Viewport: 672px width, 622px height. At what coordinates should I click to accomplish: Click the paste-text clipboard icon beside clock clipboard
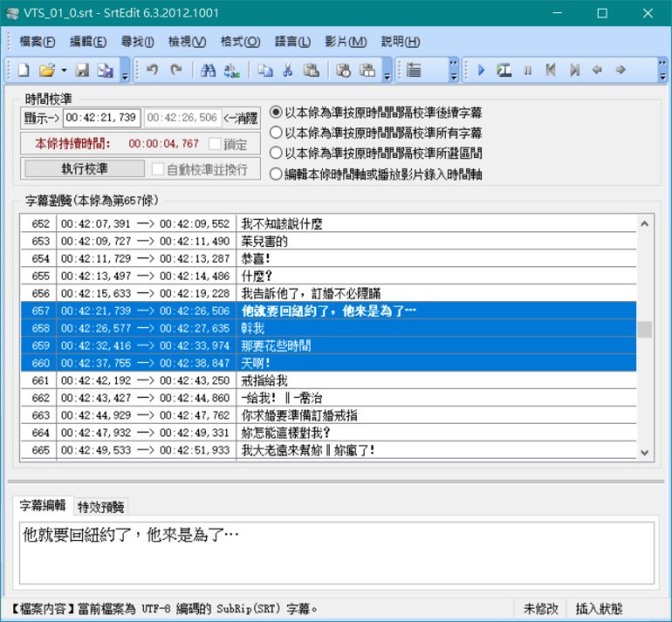point(367,70)
